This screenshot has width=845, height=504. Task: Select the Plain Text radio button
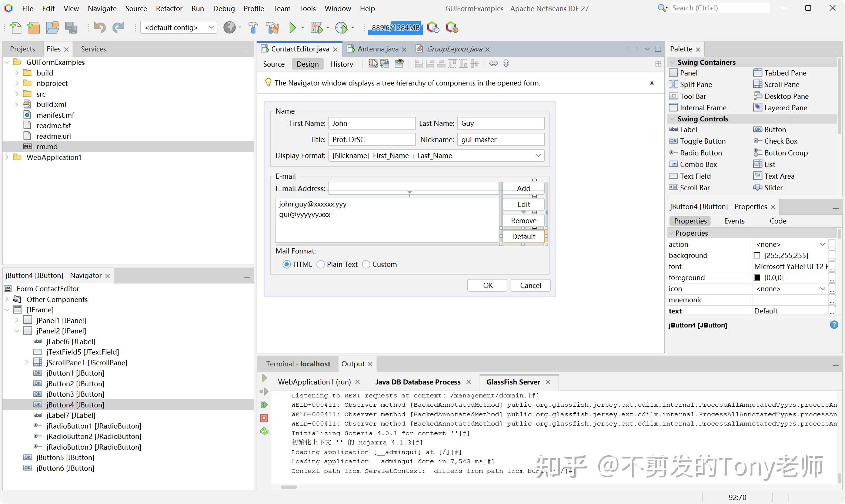pyautogui.click(x=321, y=265)
